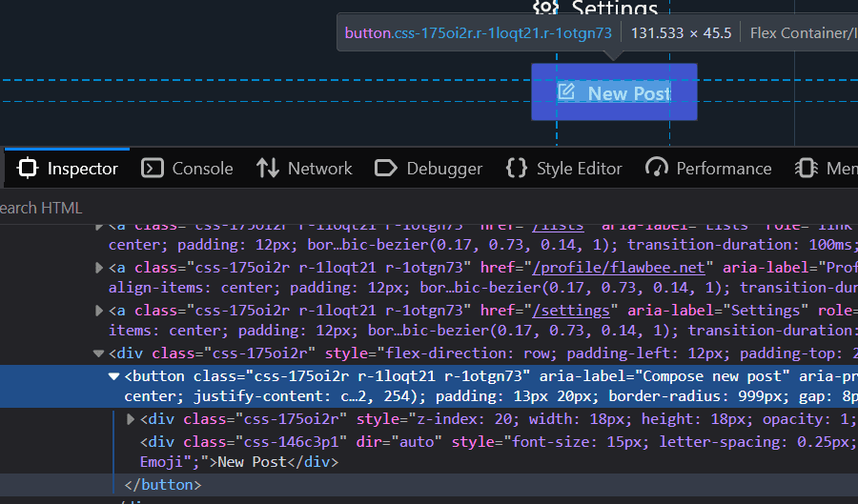Collapse the flex-direction row div node
This screenshot has width=858, height=504.
pos(99,353)
